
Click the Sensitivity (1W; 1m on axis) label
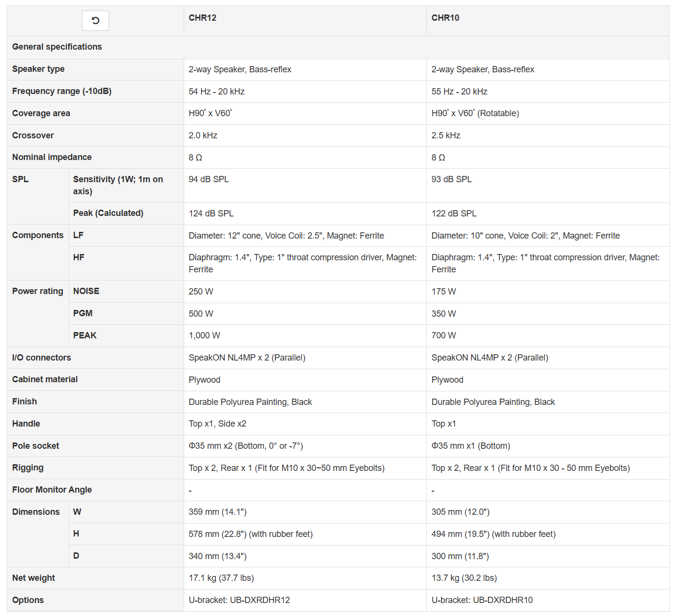click(118, 185)
